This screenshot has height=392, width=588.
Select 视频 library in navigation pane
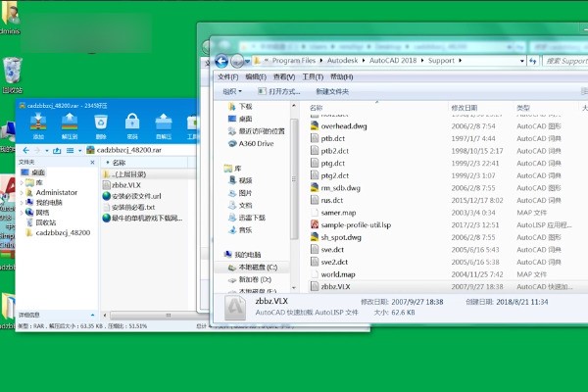coord(240,180)
